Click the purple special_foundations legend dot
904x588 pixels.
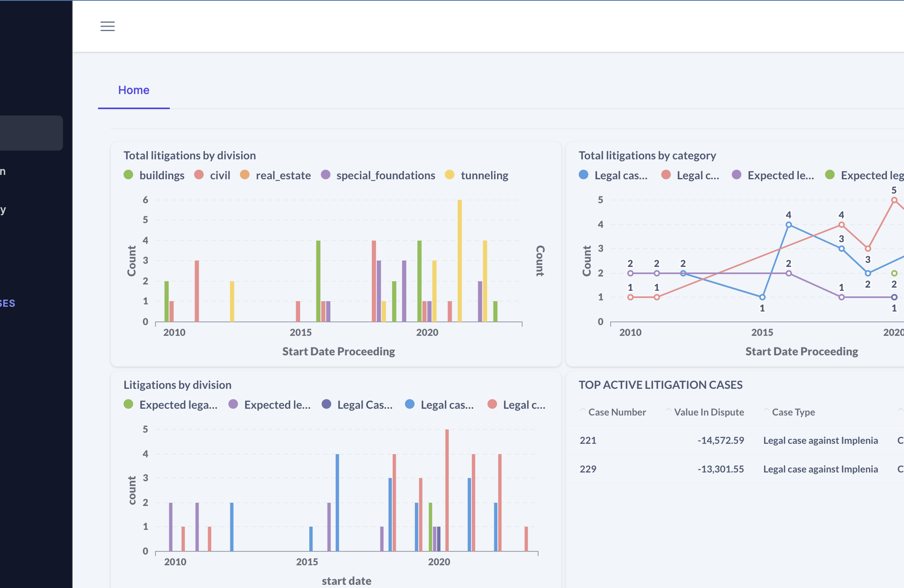tap(326, 175)
